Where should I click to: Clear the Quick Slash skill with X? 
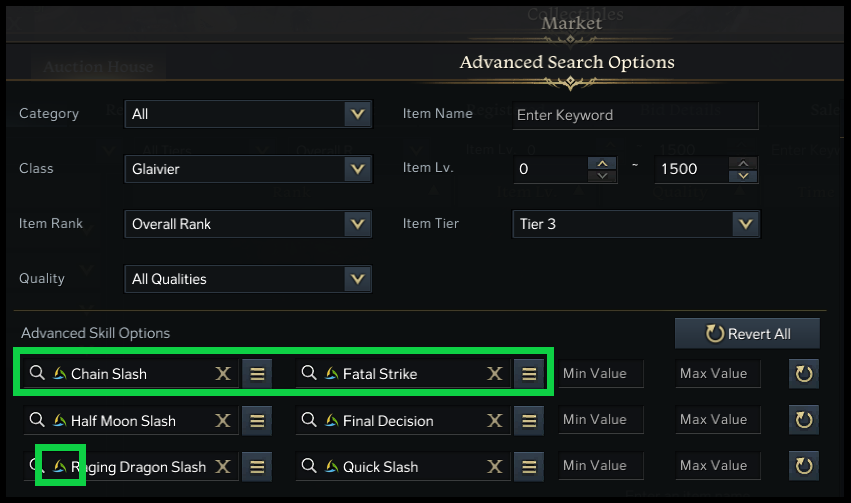click(x=495, y=466)
